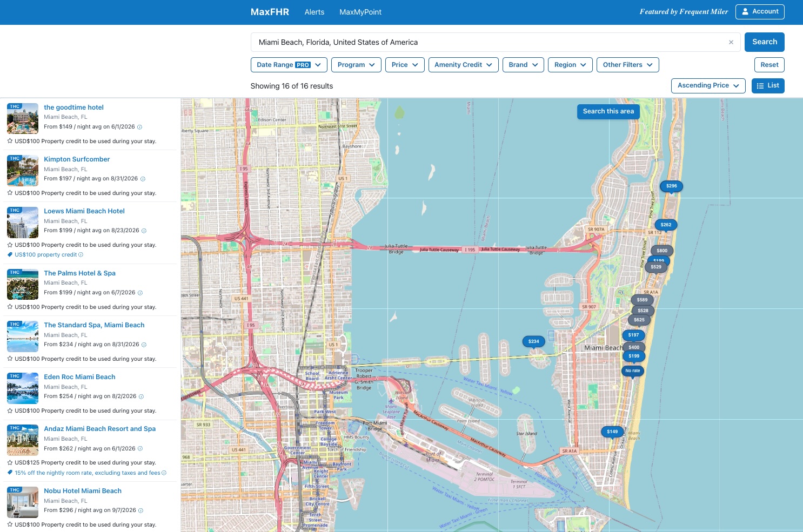This screenshot has width=803, height=532.
Task: Select the $197 map price marker
Action: tap(633, 335)
